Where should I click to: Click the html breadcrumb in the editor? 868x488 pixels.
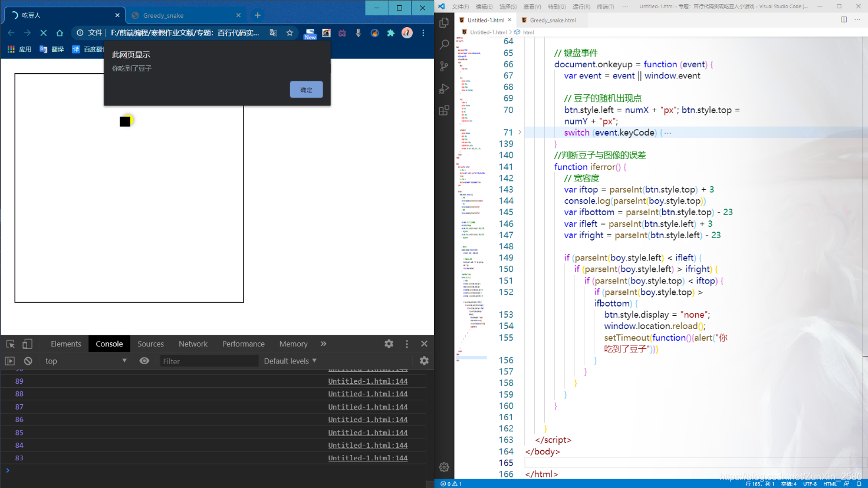tap(524, 32)
